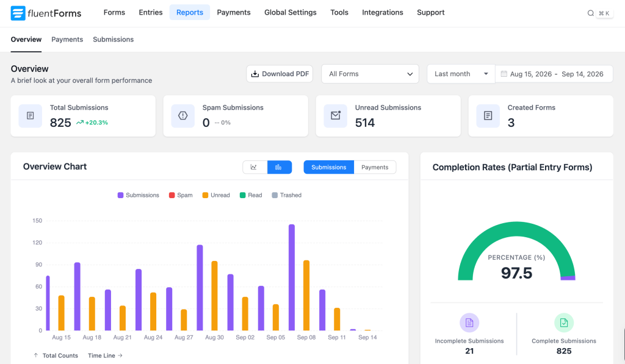
Task: Click the search magnifier icon
Action: click(x=590, y=13)
